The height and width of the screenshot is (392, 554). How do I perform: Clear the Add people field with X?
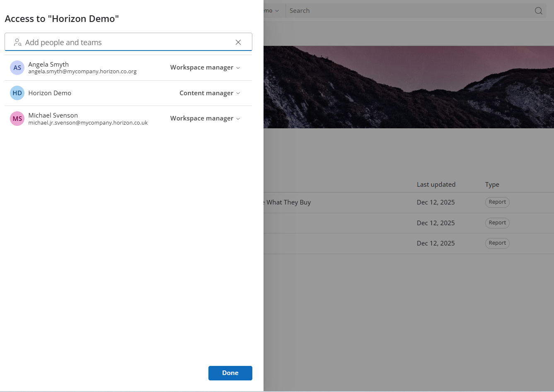click(238, 42)
